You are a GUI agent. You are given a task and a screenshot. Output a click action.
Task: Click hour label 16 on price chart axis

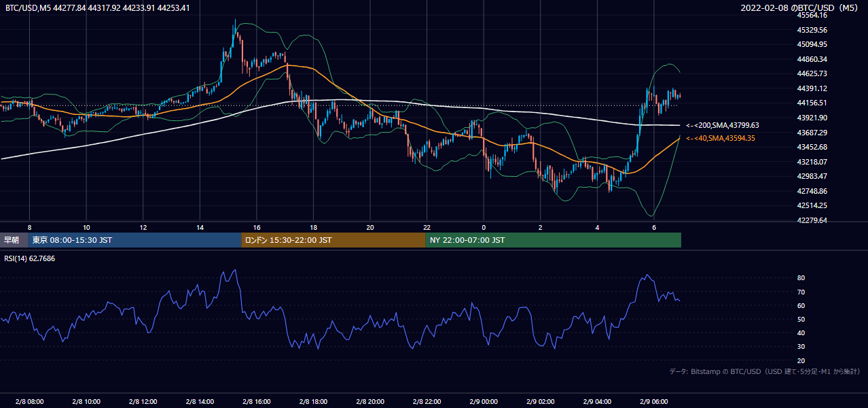pos(257,226)
